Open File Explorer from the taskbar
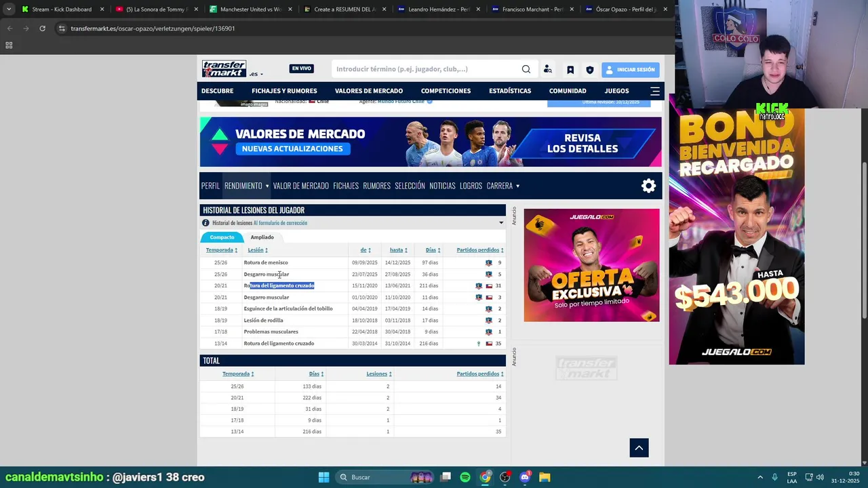 (x=545, y=477)
